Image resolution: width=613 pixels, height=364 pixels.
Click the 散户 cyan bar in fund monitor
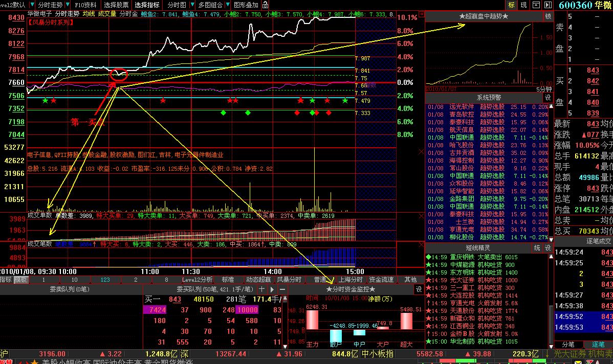(x=336, y=336)
